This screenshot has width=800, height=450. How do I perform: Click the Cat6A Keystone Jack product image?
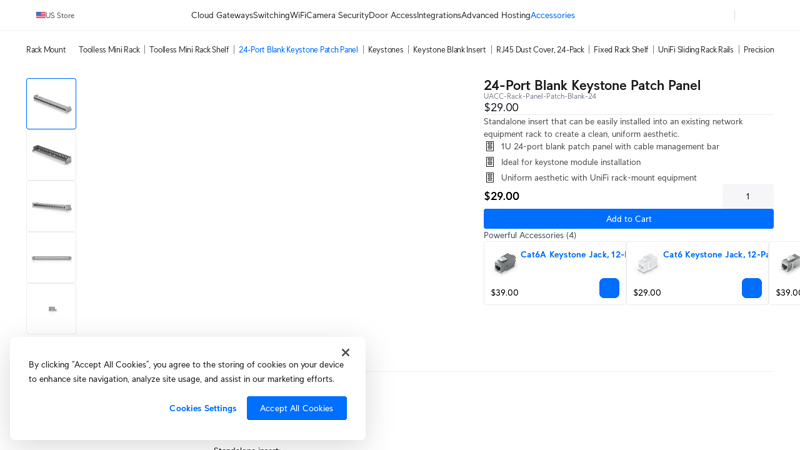click(x=505, y=263)
